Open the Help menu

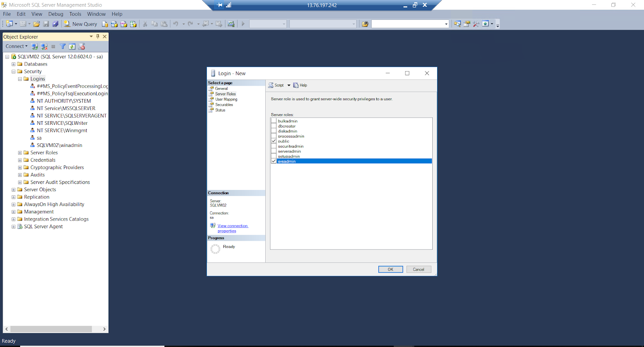coord(117,14)
